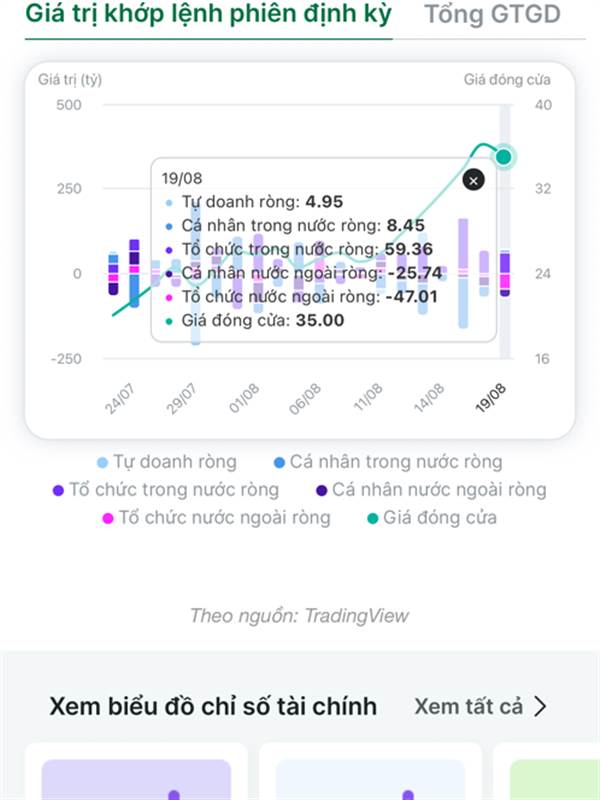Click the stacked bar above 24/07

(113, 273)
